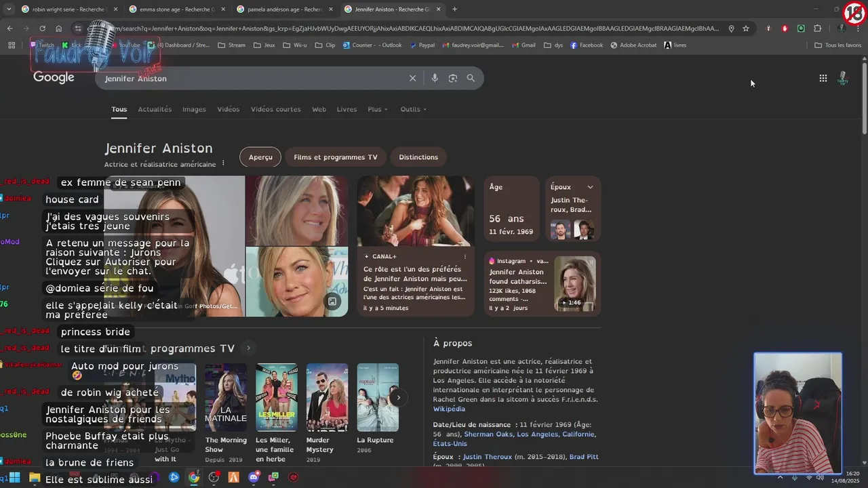Clear the search box with the X icon
The width and height of the screenshot is (868, 488).
pos(412,78)
